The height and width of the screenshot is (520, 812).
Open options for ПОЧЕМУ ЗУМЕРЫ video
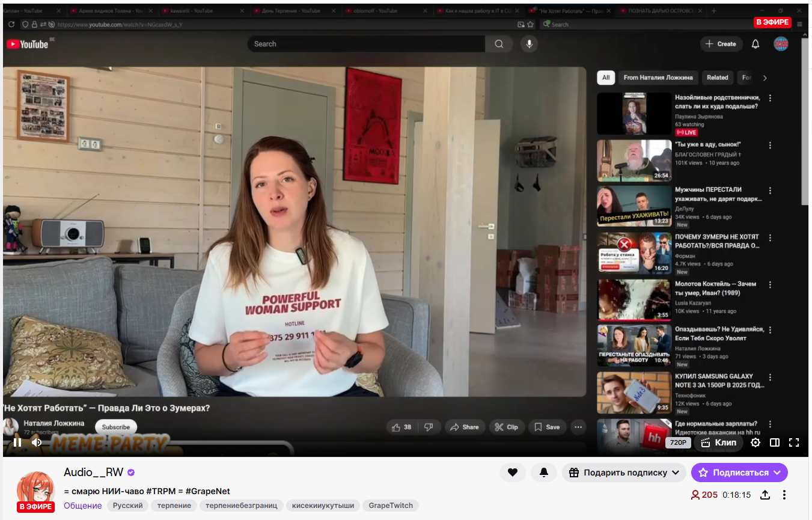pos(770,238)
